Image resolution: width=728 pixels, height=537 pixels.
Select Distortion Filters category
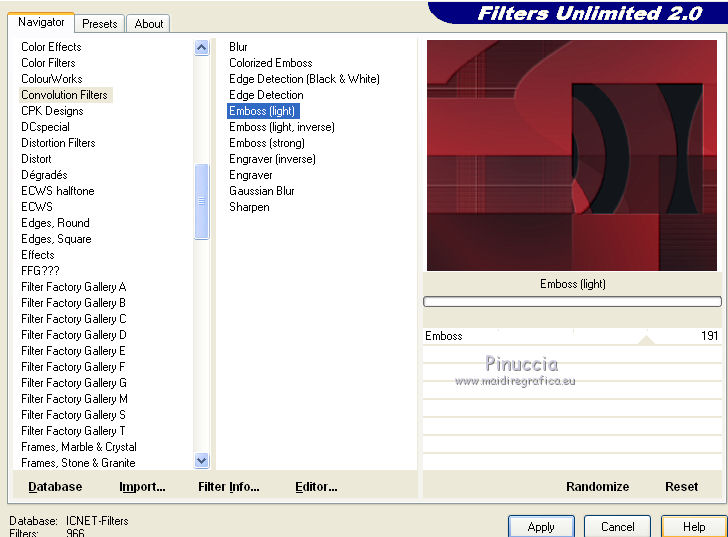tap(58, 143)
